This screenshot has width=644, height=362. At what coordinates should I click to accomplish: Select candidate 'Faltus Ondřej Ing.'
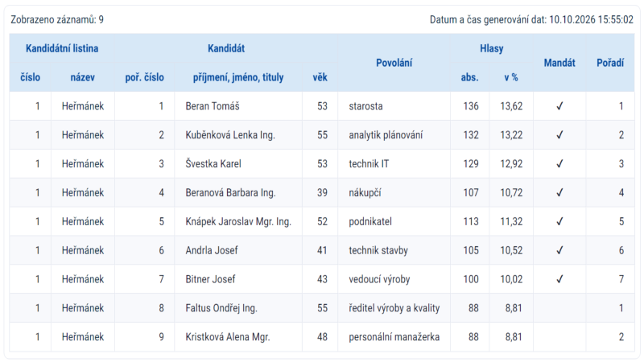(x=221, y=308)
